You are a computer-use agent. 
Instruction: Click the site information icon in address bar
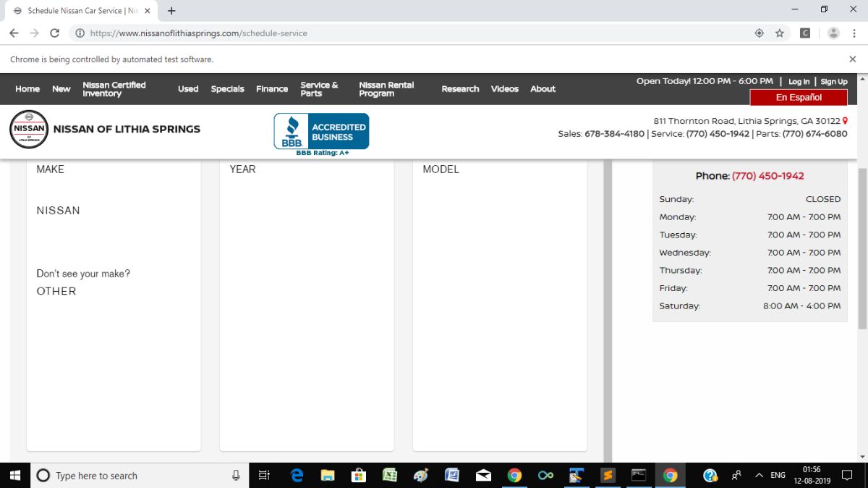point(80,33)
